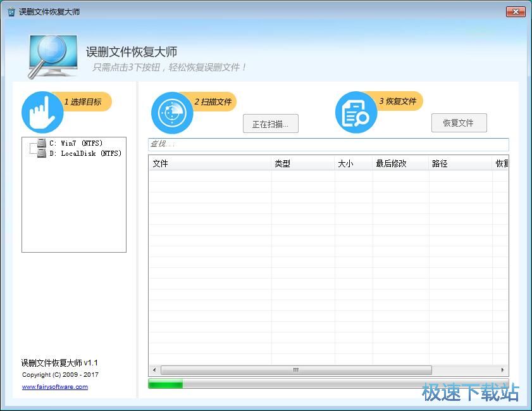Click the recycle bin title bar icon

click(11, 12)
